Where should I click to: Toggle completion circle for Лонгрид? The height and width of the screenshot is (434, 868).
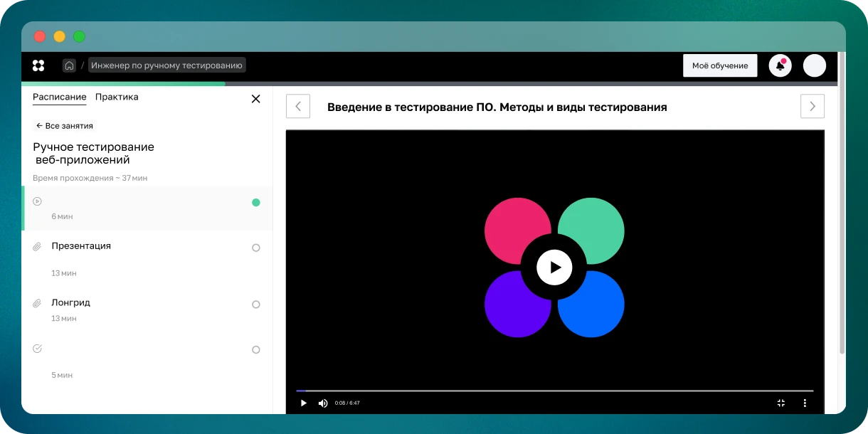[256, 305]
